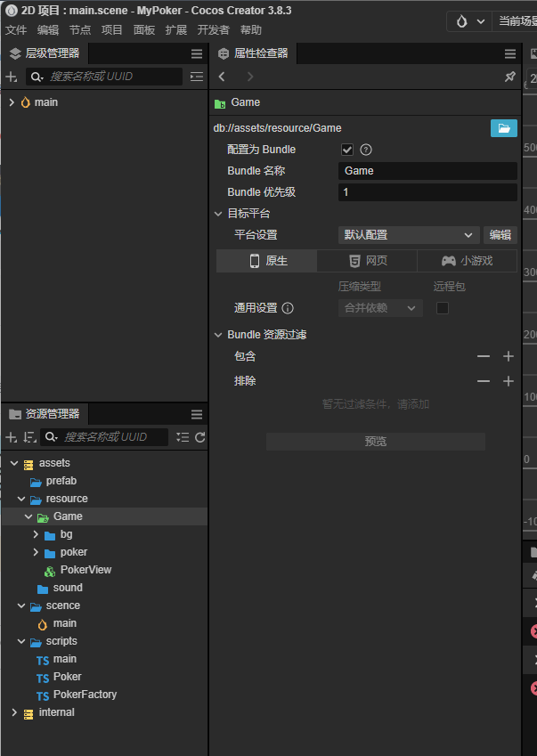This screenshot has width=537, height=756.
Task: Go forward with Inspector right arrow
Action: coord(249,77)
